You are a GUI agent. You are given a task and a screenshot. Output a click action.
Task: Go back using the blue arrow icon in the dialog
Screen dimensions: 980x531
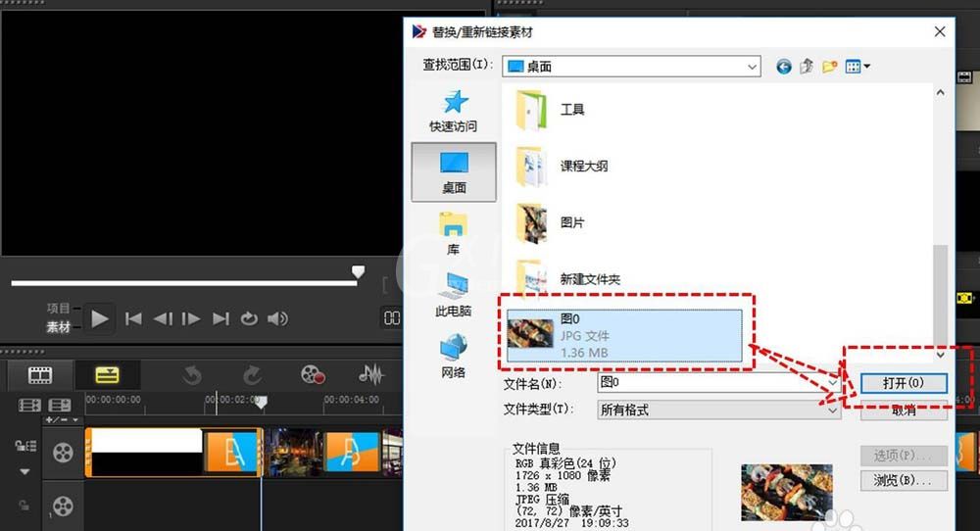[784, 67]
